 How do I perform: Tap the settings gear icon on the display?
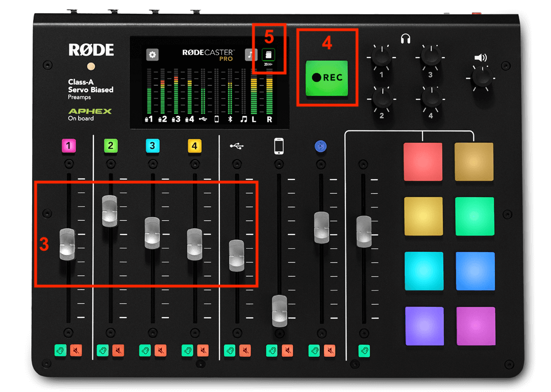pos(152,54)
